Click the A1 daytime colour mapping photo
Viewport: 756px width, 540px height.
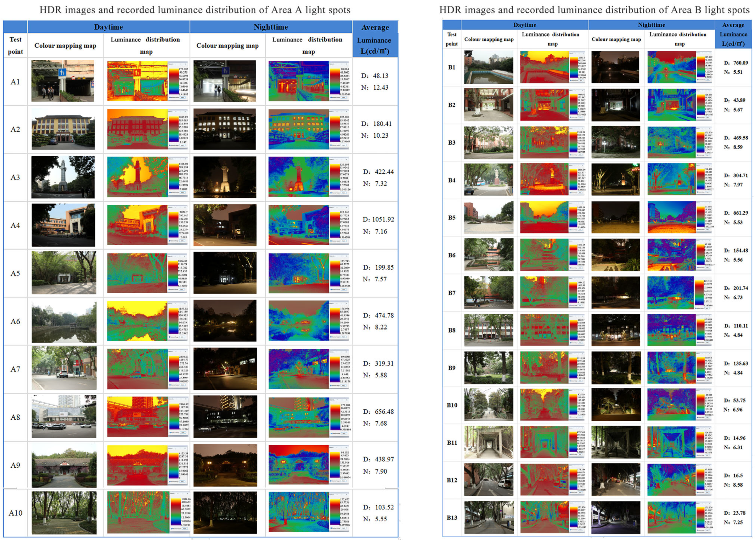point(62,81)
